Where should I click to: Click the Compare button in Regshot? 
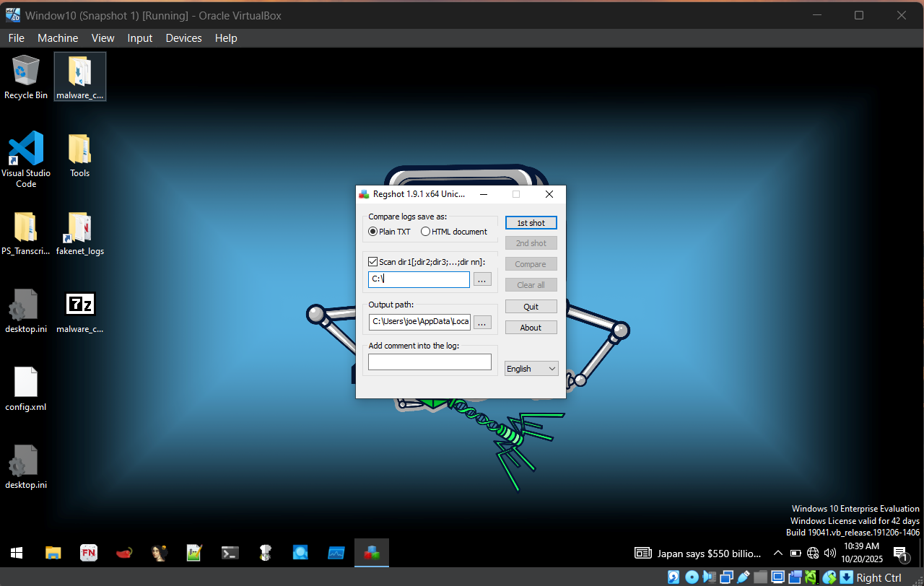[531, 264]
